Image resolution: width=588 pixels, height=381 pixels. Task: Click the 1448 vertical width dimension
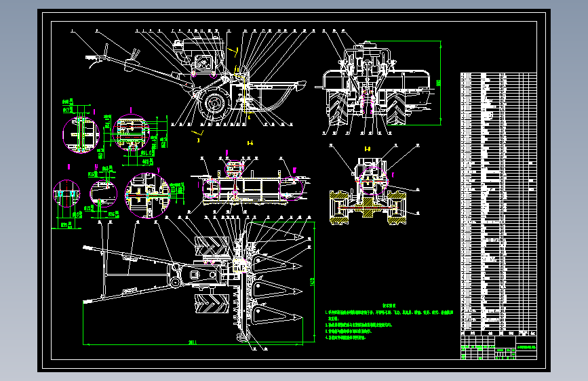[313, 282]
